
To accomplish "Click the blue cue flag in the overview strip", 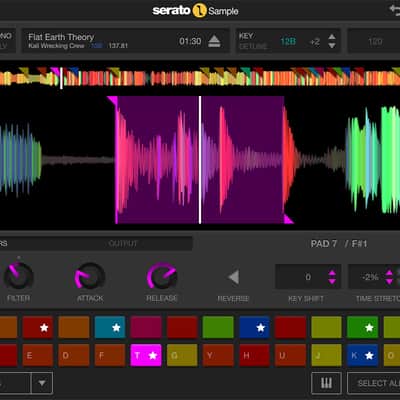I will coord(75,71).
